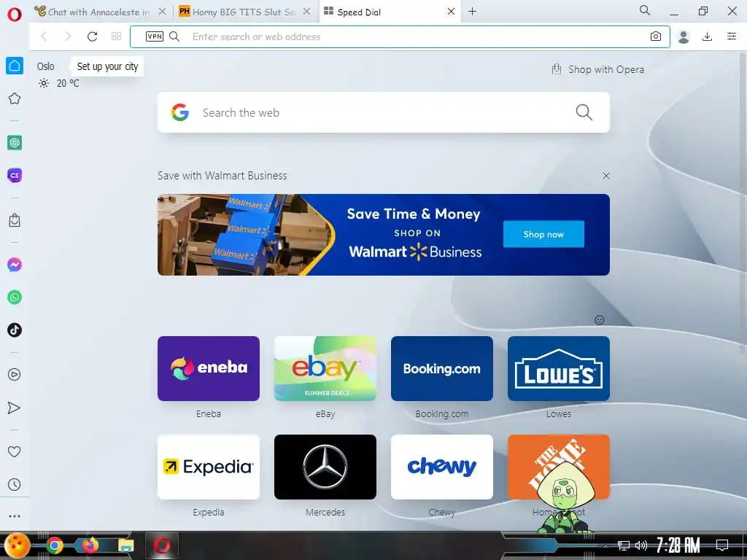This screenshot has height=560, width=747.
Task: Open WhatsApp in the sidebar
Action: point(15,297)
